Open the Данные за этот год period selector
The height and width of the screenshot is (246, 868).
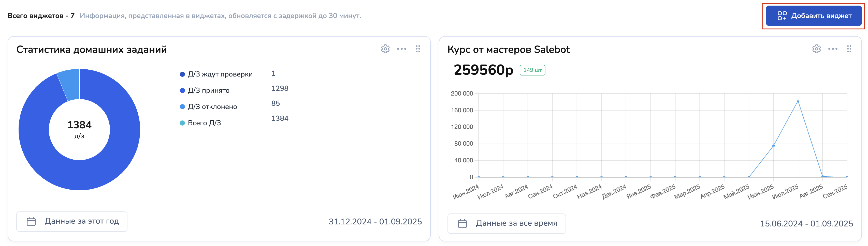click(x=72, y=221)
